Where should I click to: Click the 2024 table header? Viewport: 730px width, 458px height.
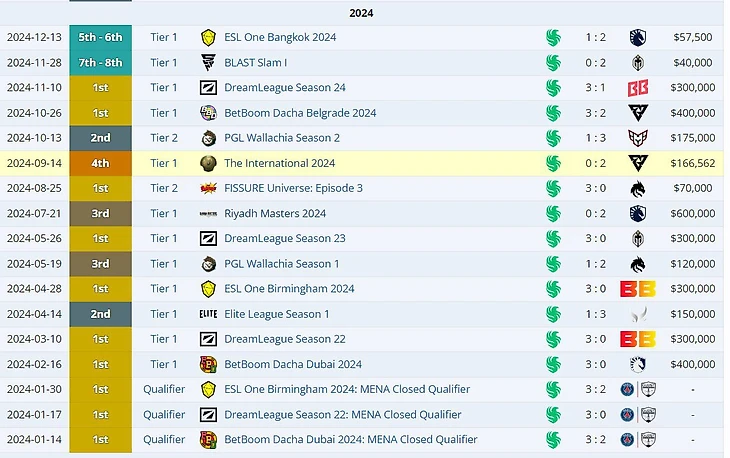(362, 13)
